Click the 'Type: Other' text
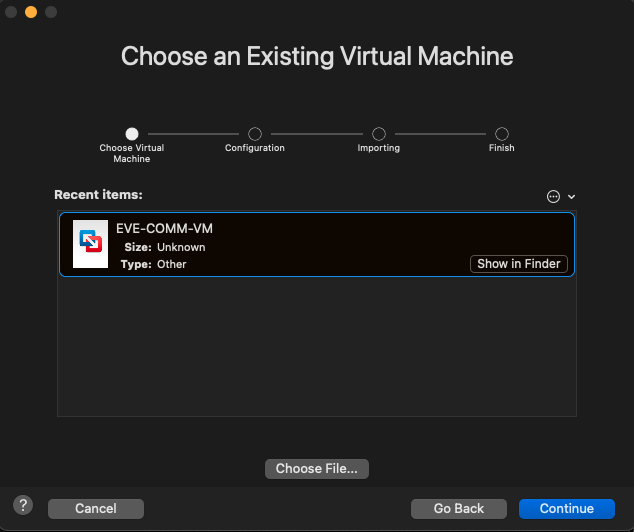 153,264
